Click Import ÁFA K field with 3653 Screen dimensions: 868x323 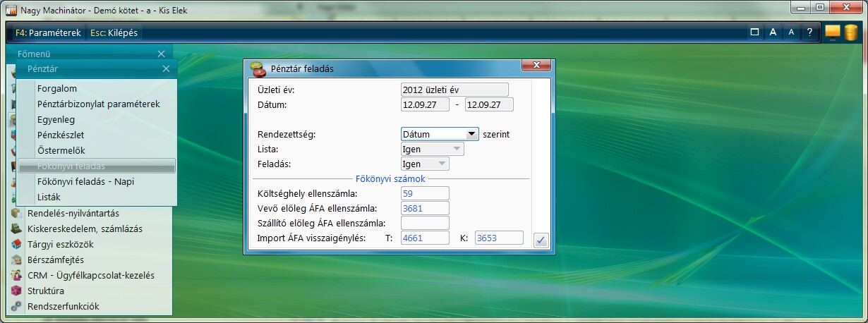pos(499,238)
